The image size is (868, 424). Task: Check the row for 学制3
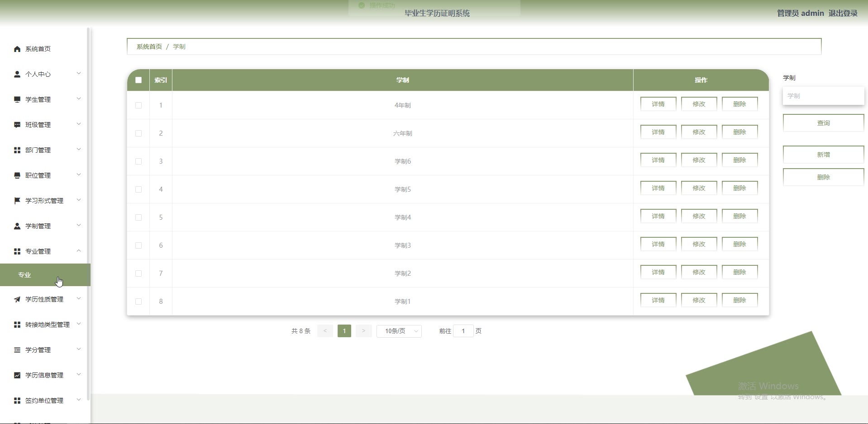(x=138, y=245)
